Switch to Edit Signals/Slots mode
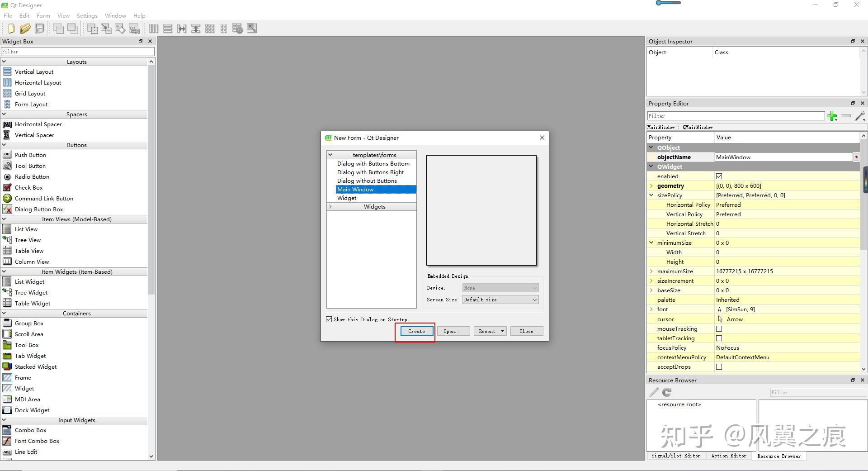 106,29
